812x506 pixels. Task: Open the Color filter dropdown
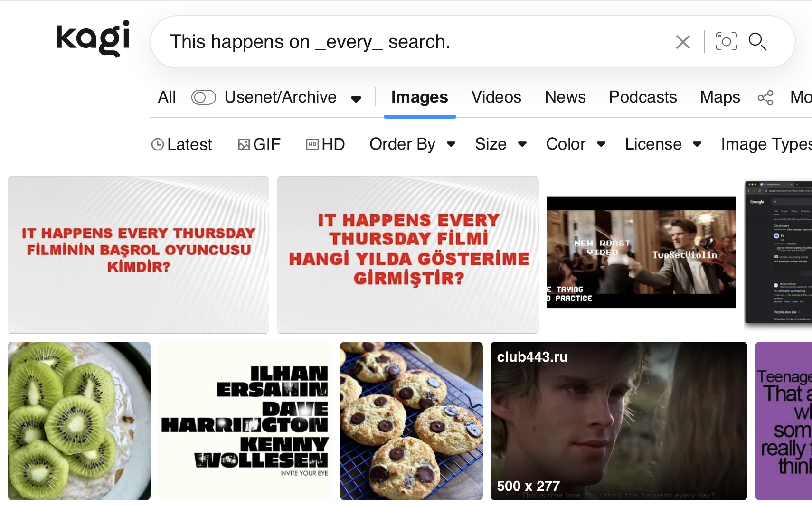tap(576, 144)
